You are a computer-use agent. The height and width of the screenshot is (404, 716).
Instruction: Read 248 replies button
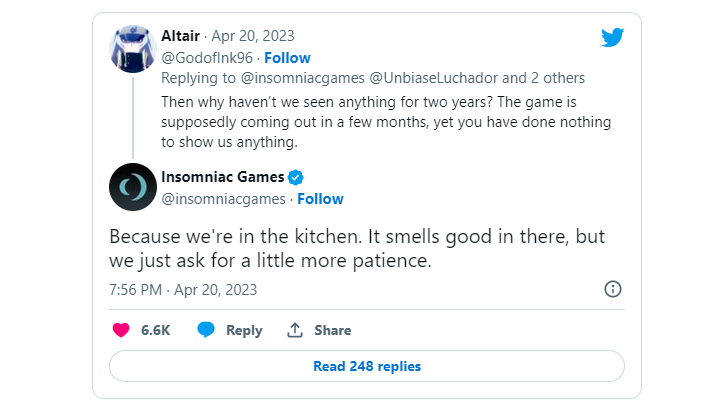pos(367,366)
